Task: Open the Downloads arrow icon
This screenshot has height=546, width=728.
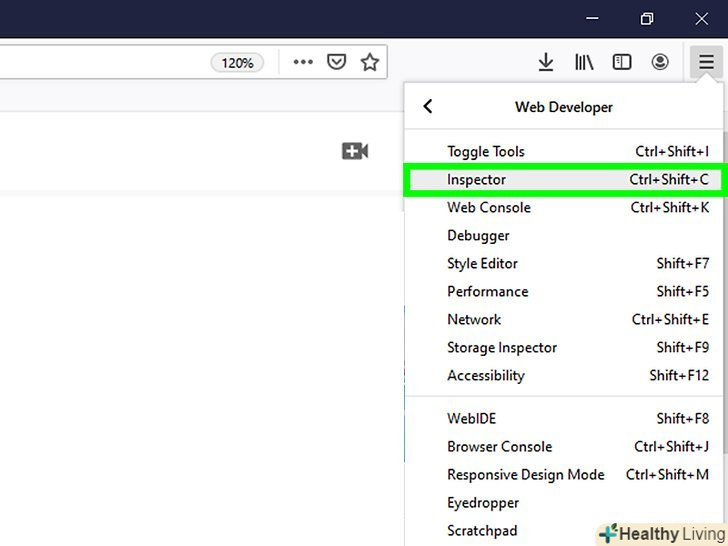Action: (x=546, y=62)
